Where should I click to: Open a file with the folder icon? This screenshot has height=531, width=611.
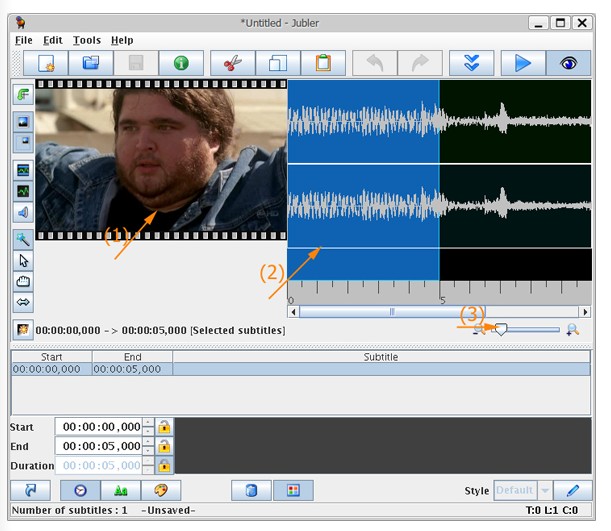click(x=91, y=63)
